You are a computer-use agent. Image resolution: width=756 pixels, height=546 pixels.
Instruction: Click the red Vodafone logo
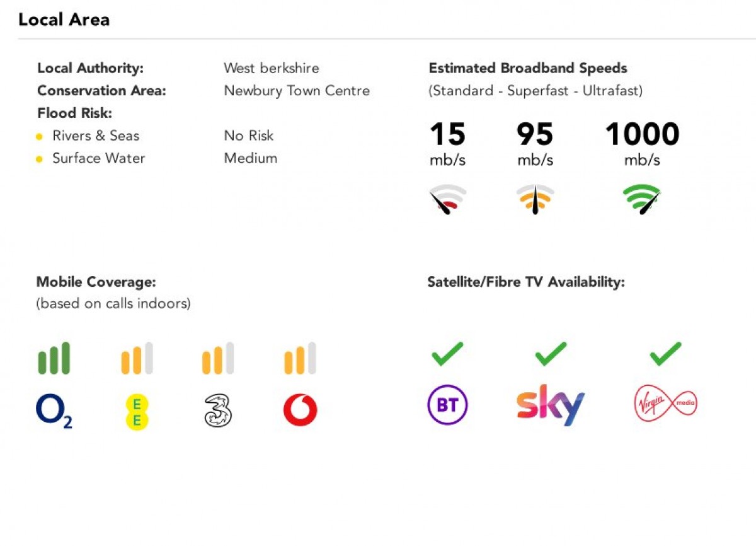[301, 410]
